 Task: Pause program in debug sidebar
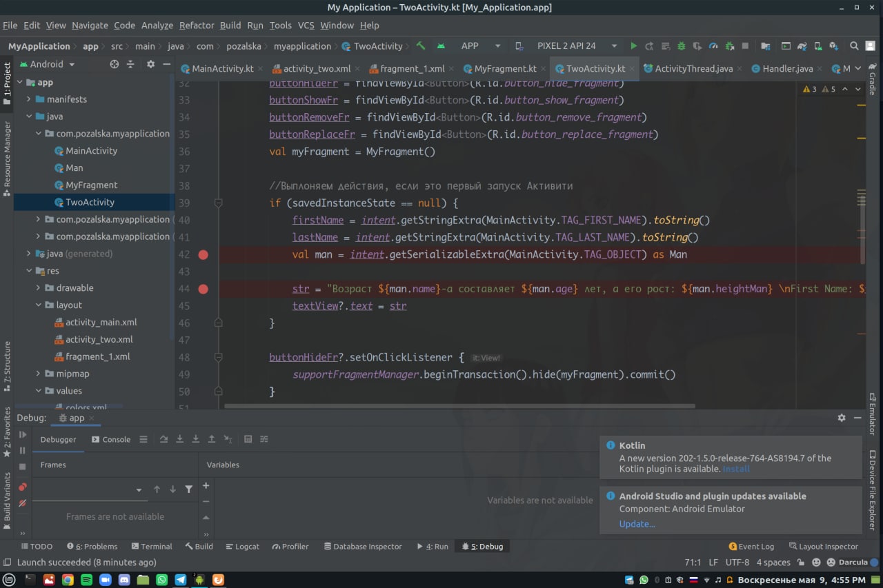tap(23, 450)
